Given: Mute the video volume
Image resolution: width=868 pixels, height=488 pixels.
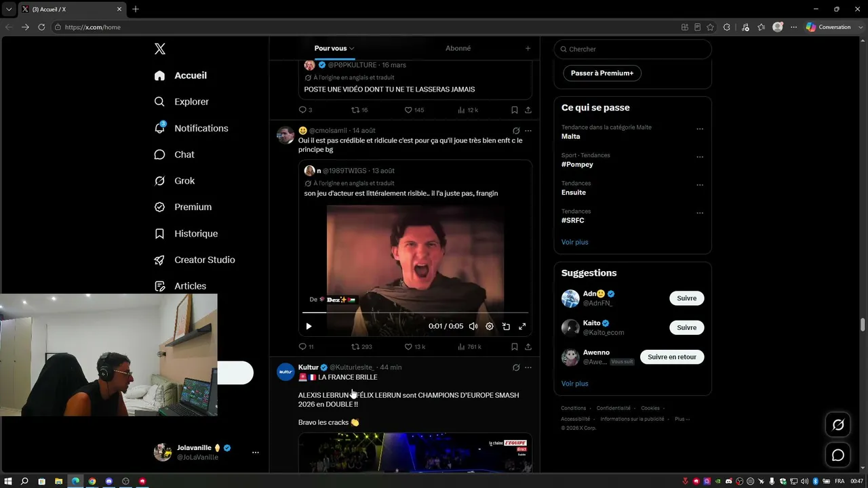Looking at the screenshot, I should coord(473,327).
